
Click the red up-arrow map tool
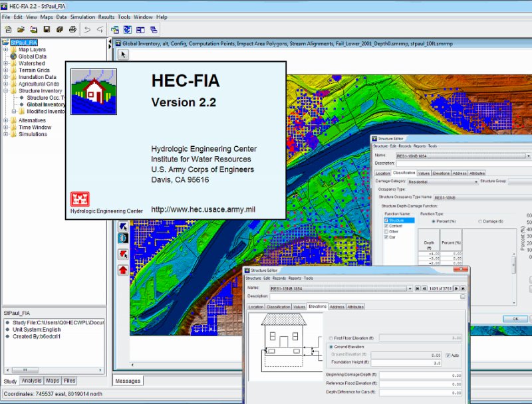tap(123, 270)
